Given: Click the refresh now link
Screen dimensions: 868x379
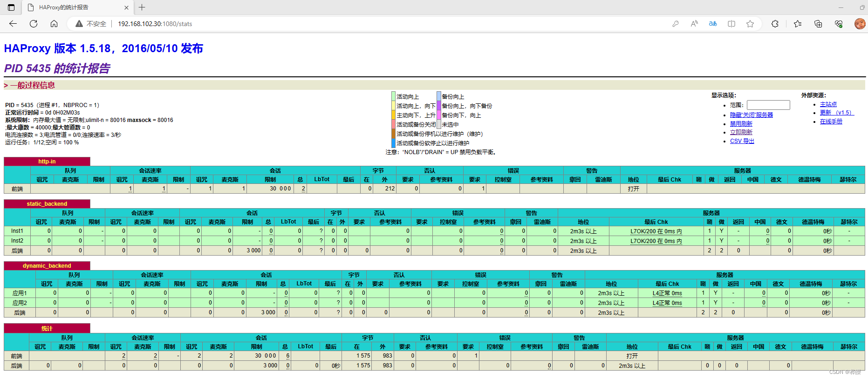Looking at the screenshot, I should pyautogui.click(x=741, y=132).
